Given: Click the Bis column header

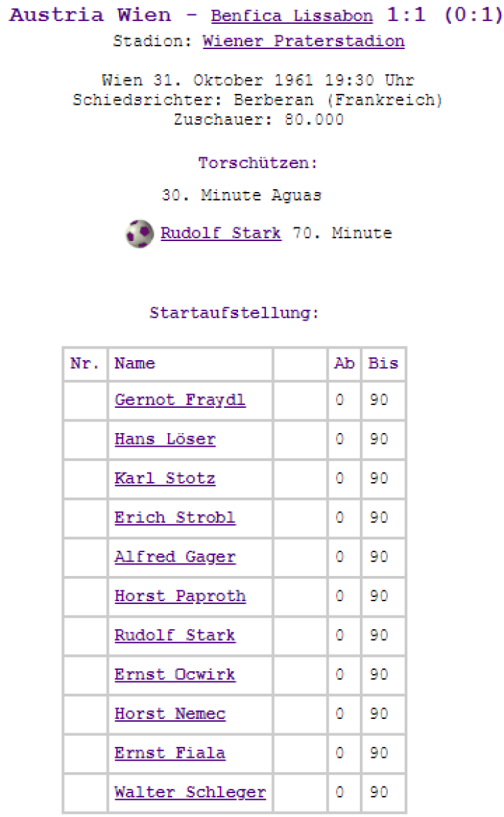Looking at the screenshot, I should pyautogui.click(x=383, y=364).
